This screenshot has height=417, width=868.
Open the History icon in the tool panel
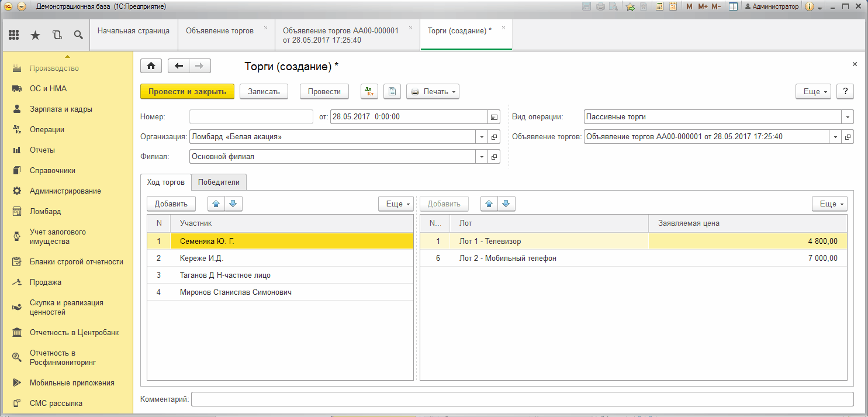click(x=57, y=35)
